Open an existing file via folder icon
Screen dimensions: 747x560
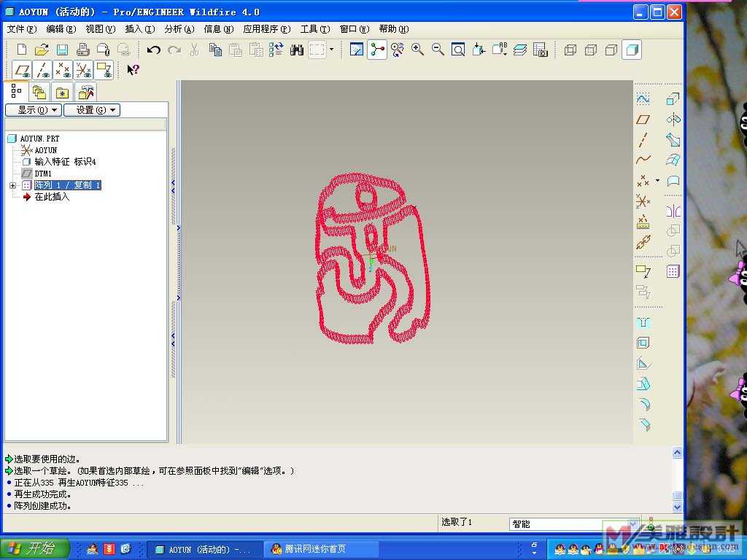pyautogui.click(x=42, y=50)
